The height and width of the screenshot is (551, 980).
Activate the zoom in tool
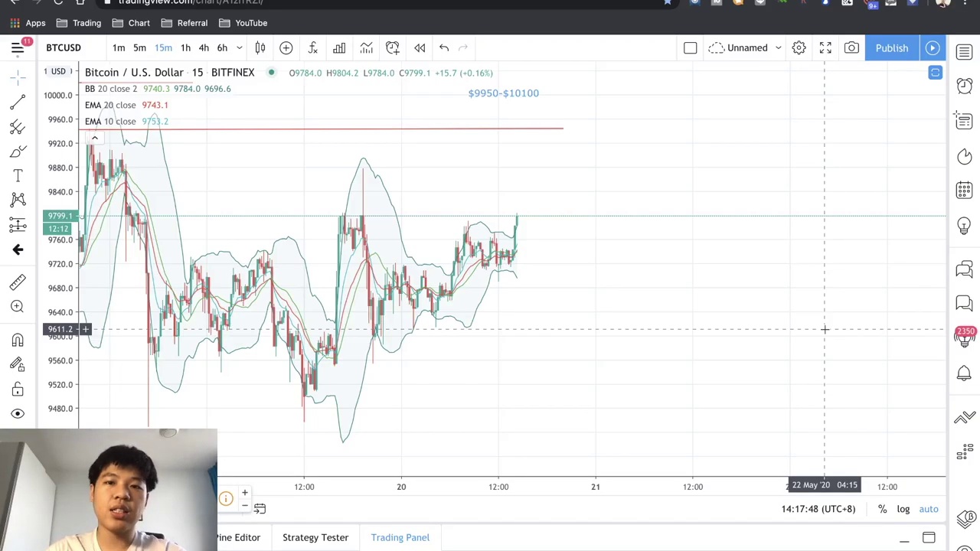(18, 307)
